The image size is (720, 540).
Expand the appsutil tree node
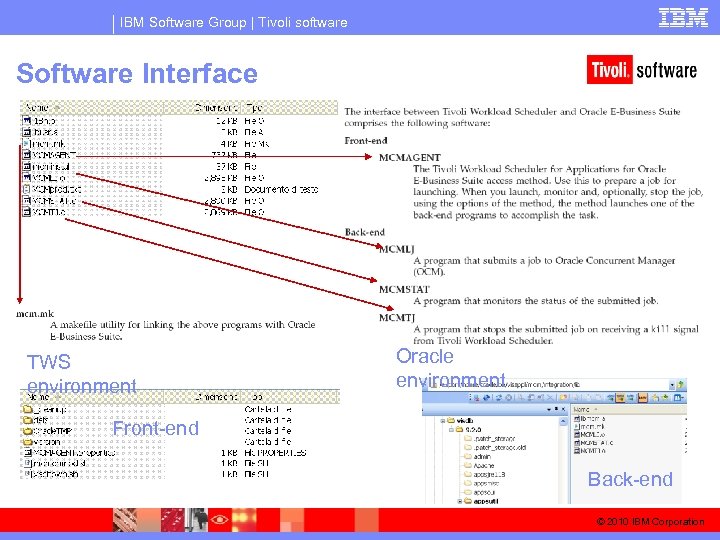click(x=460, y=501)
